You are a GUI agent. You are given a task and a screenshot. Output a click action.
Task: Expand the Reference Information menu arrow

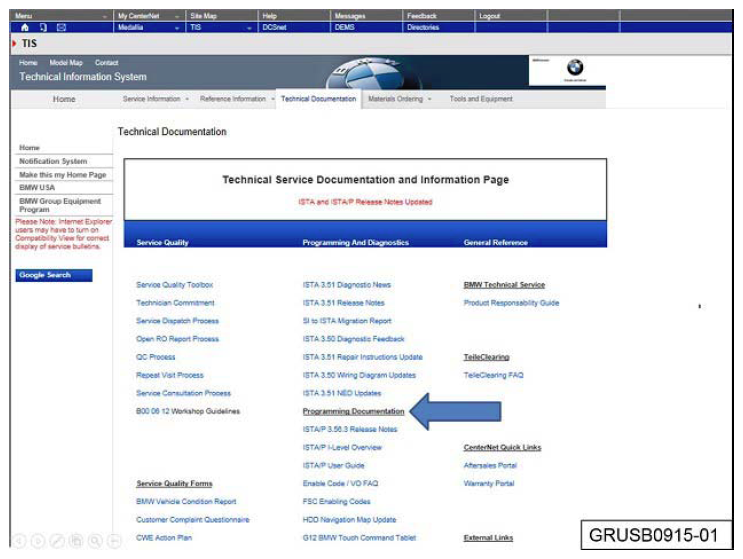click(x=273, y=99)
